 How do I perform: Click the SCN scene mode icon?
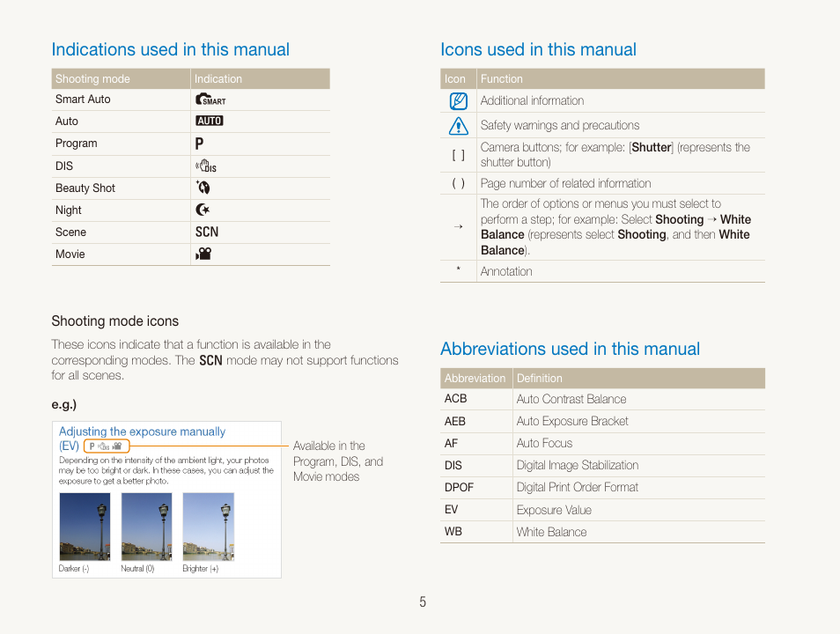pyautogui.click(x=207, y=232)
